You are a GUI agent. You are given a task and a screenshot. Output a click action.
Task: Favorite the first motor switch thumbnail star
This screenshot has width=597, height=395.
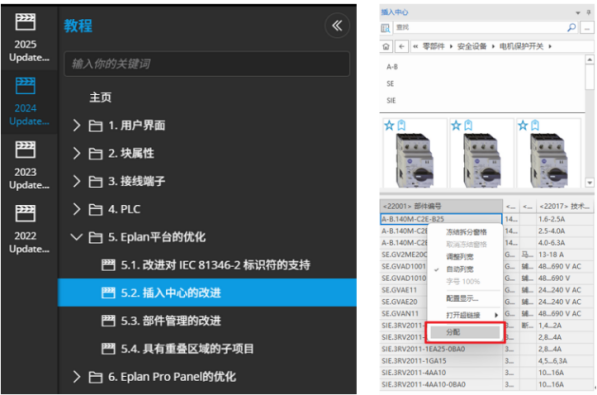pyautogui.click(x=389, y=125)
